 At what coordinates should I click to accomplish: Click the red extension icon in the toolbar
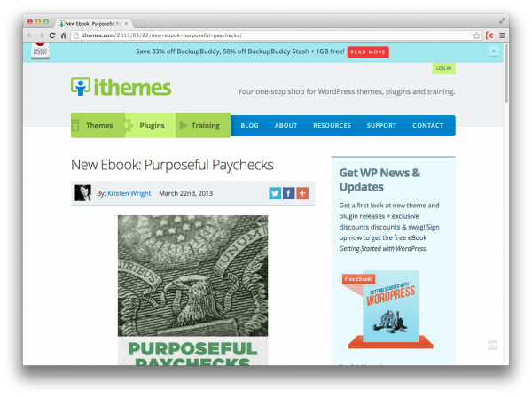point(489,35)
